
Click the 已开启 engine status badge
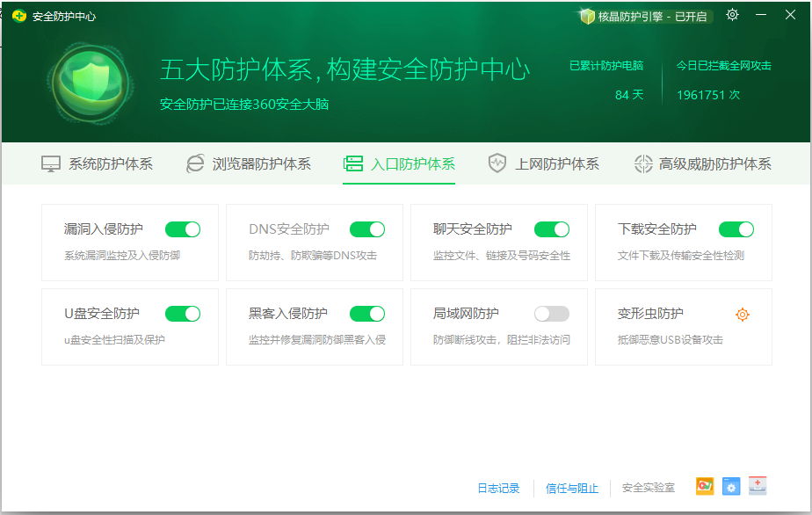coord(691,15)
